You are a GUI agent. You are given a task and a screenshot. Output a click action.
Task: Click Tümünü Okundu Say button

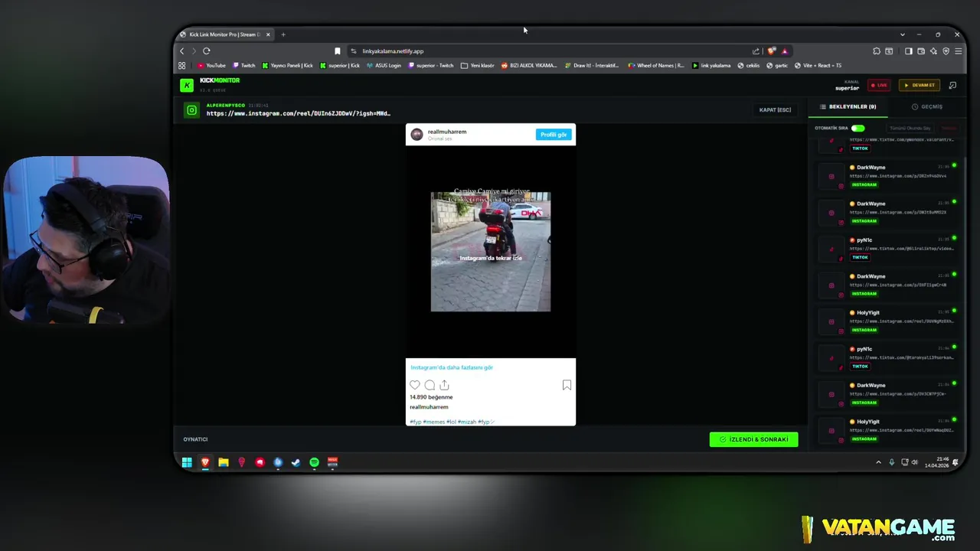(x=910, y=128)
